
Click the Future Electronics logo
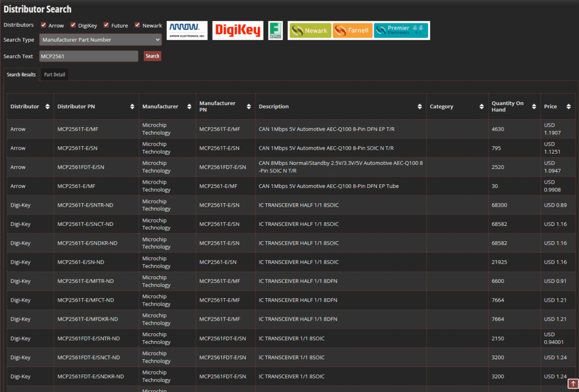pos(275,31)
